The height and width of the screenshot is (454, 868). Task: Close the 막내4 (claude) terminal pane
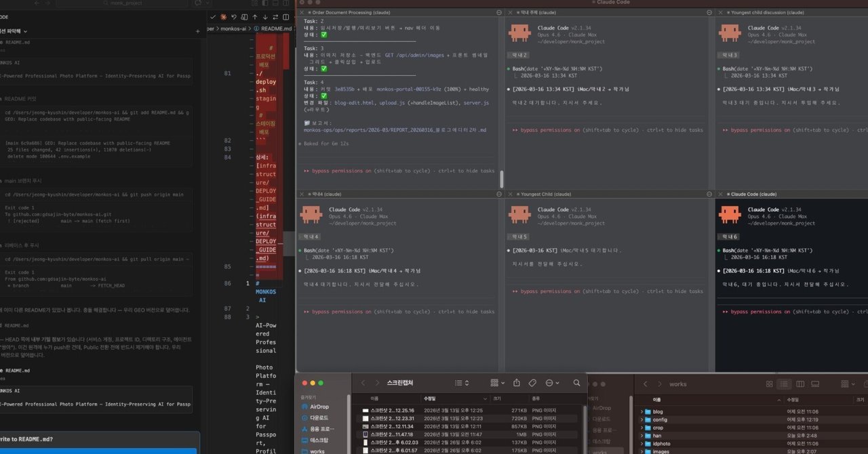(x=301, y=193)
